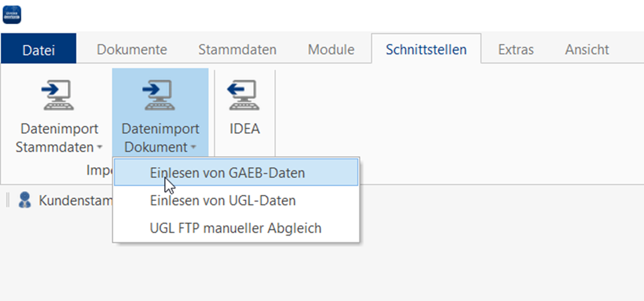Collapse the Datenimport Dokument dropdown arrow
The image size is (644, 301).
click(x=192, y=147)
